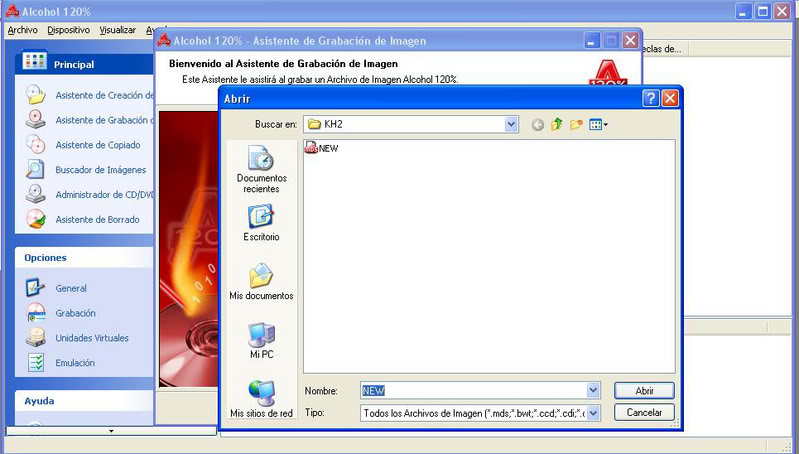
Task: Open the Visualizar menu
Action: pos(117,30)
